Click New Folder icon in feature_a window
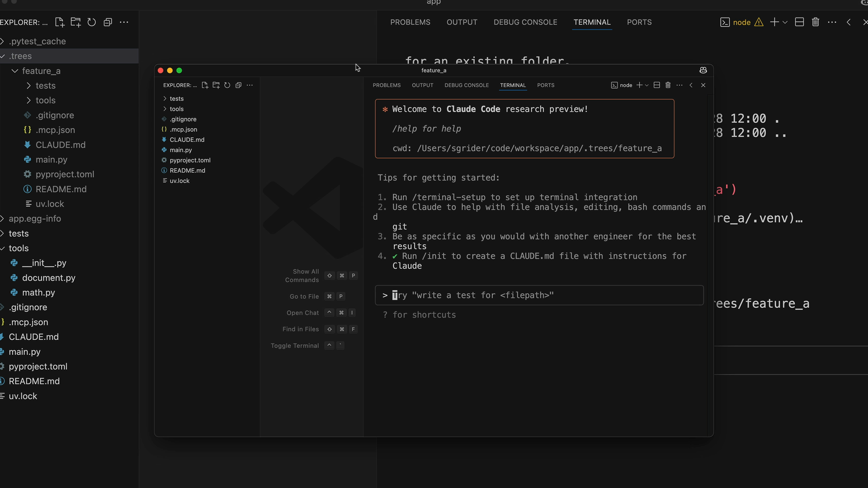868x488 pixels. [216, 85]
